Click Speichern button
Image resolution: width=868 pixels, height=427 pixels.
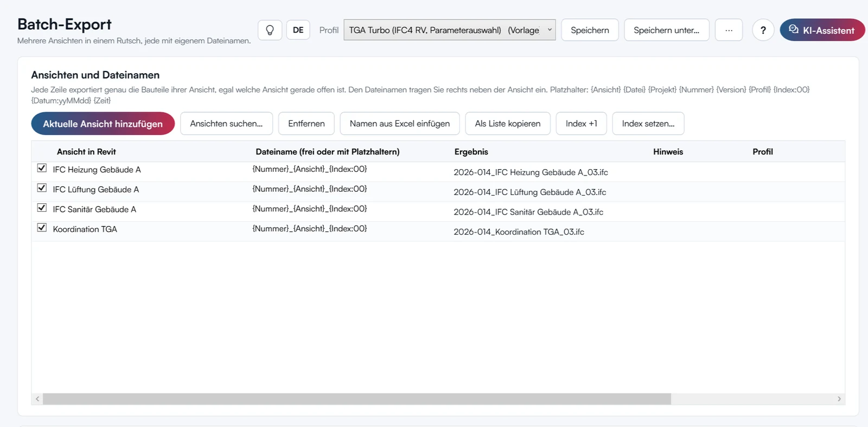590,30
